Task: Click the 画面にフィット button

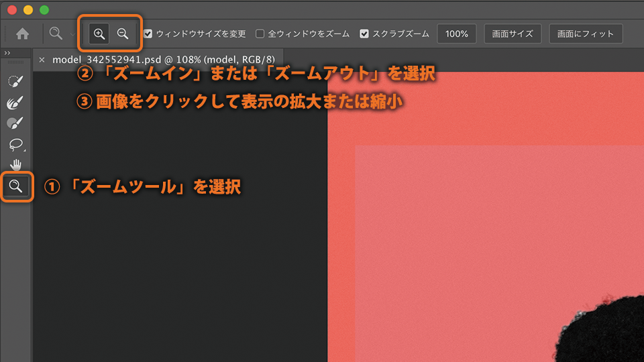Action: coord(586,34)
